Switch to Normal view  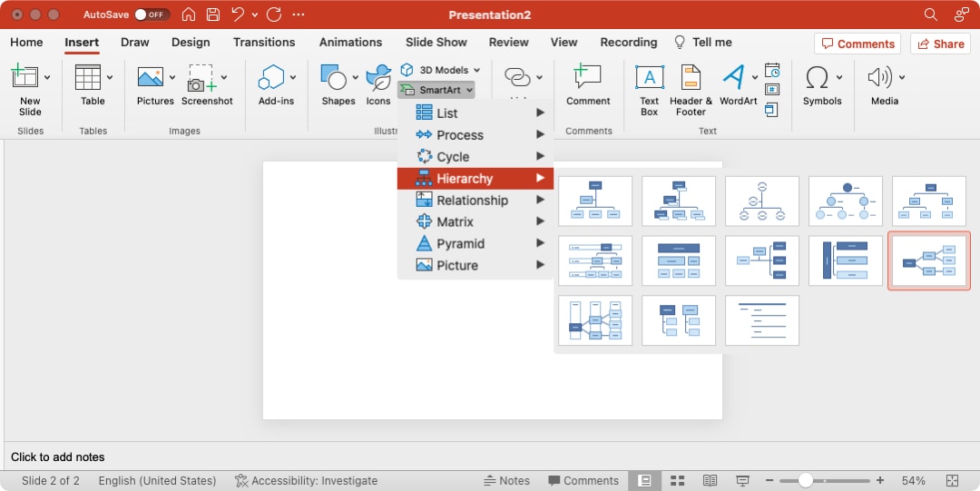point(644,480)
